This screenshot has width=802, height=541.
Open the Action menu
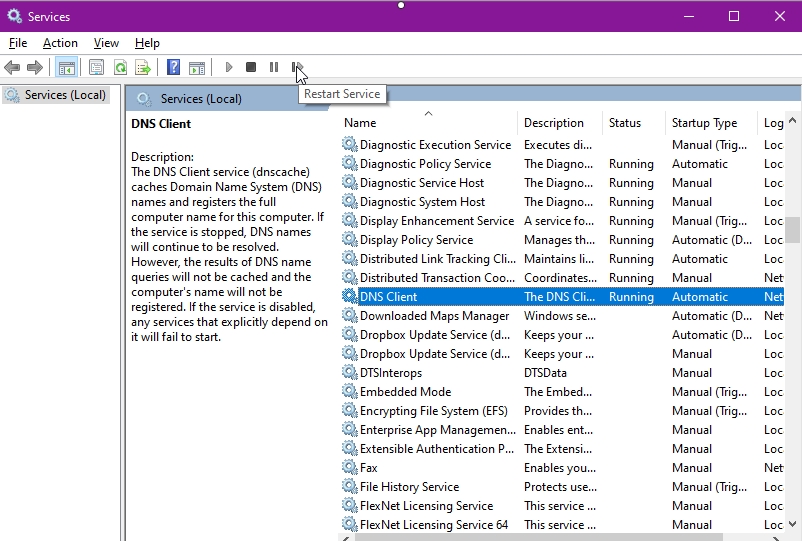click(60, 43)
